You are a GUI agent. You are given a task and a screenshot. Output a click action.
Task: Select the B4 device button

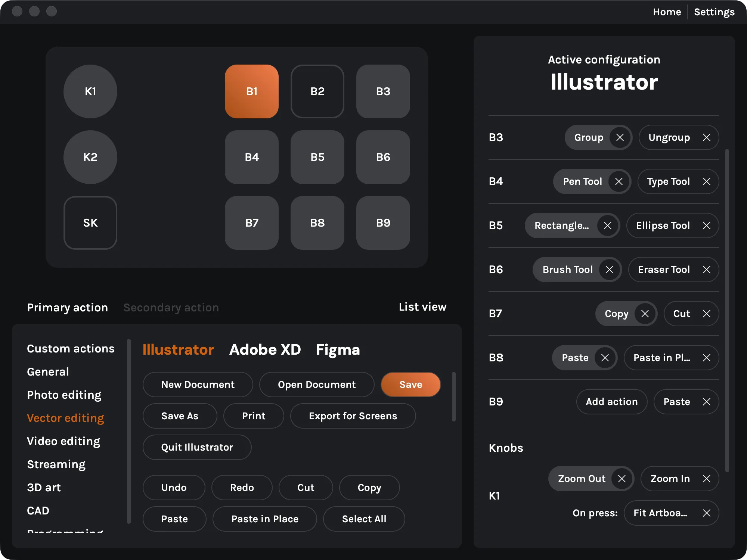[252, 157]
